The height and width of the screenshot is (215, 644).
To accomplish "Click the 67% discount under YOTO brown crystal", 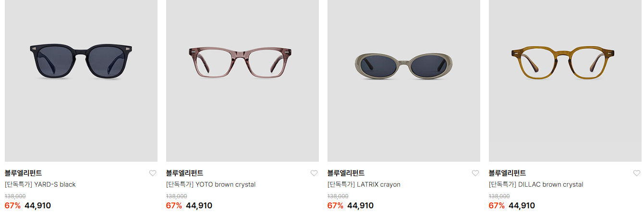I will coord(174,205).
